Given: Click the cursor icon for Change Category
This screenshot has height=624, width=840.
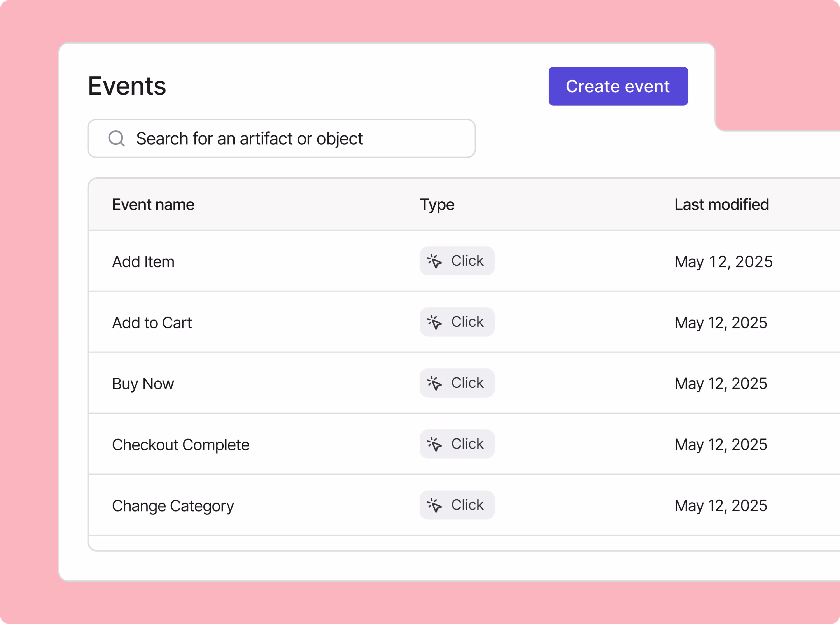Looking at the screenshot, I should click(435, 505).
